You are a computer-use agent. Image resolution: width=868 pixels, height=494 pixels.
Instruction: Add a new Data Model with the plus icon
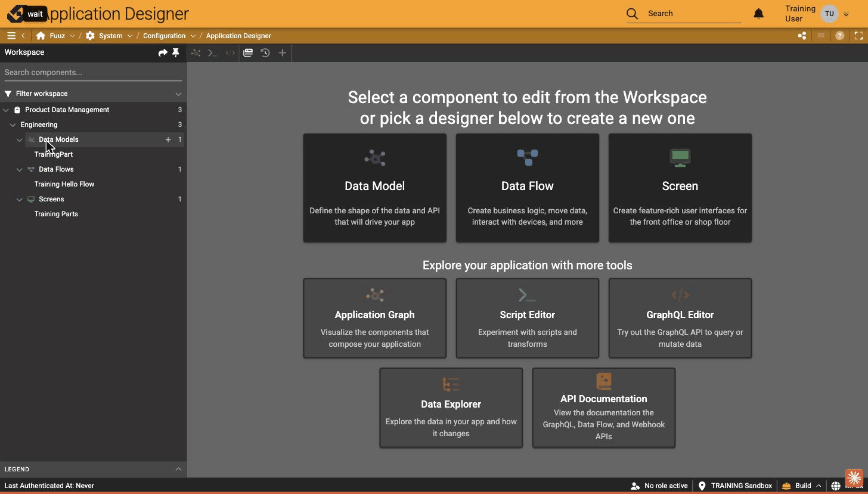(x=168, y=139)
